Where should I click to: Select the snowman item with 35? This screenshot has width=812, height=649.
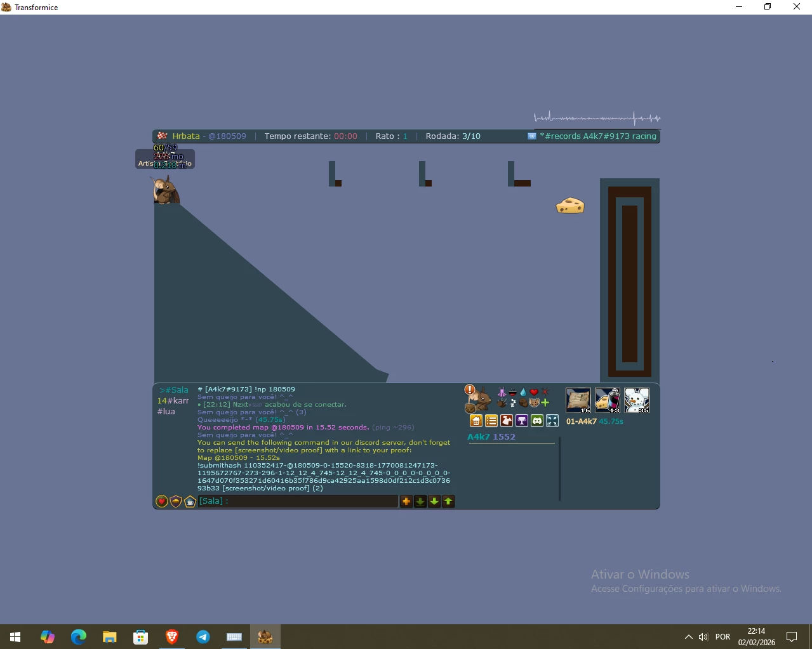point(637,400)
